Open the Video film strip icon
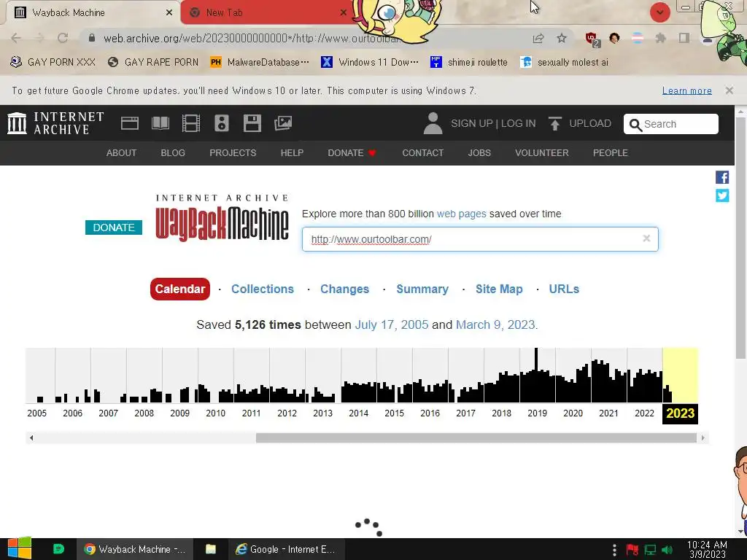 [191, 123]
